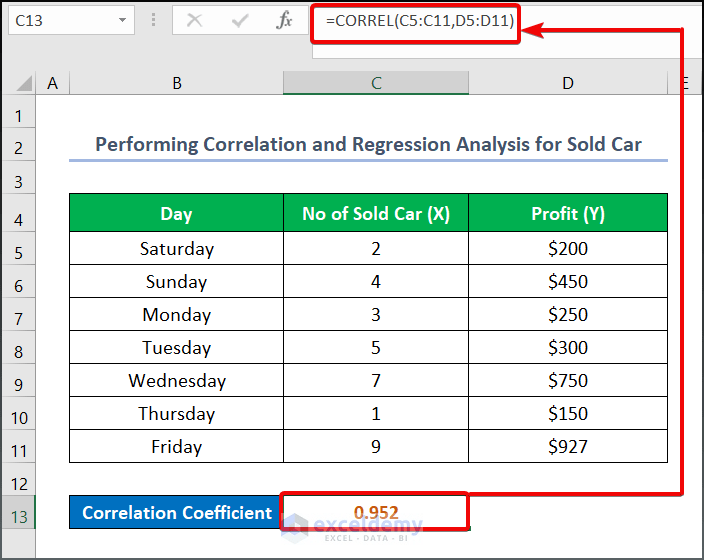This screenshot has width=704, height=560.
Task: Click the 'Day' header cell
Action: point(176,213)
